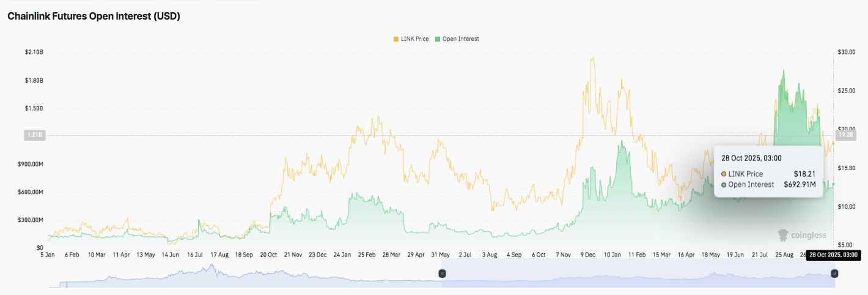Click the unselected navigator area peak
The height and width of the screenshot is (295, 868).
(211, 269)
